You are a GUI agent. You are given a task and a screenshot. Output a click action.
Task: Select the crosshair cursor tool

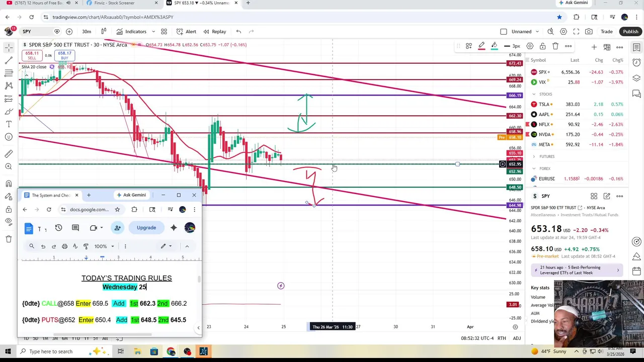pyautogui.click(x=9, y=48)
